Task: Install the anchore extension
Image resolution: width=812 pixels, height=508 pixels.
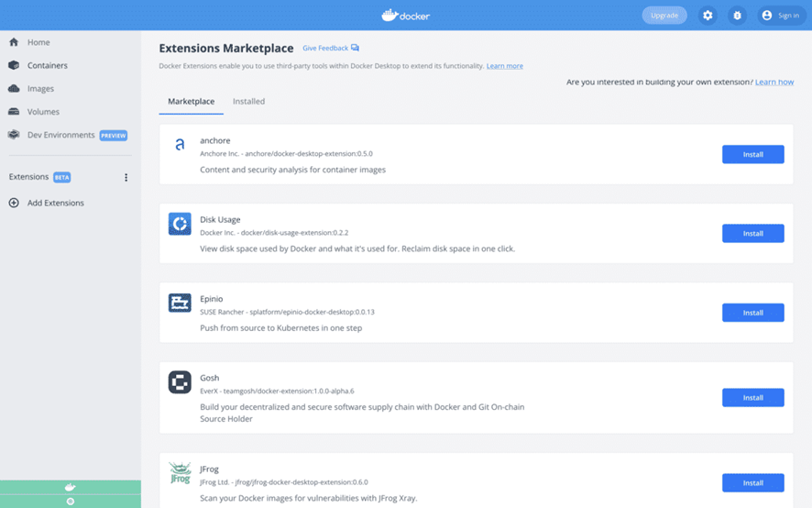Action: pos(753,154)
